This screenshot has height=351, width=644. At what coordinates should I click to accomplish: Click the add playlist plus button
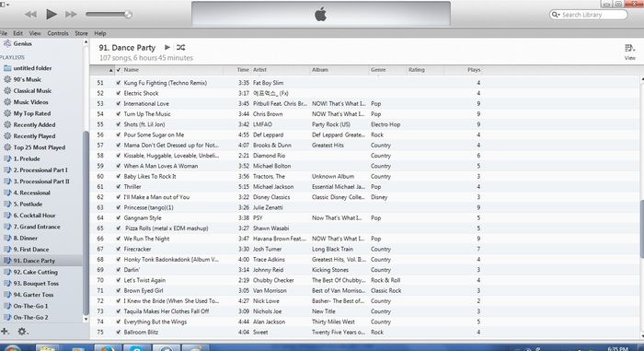5,332
